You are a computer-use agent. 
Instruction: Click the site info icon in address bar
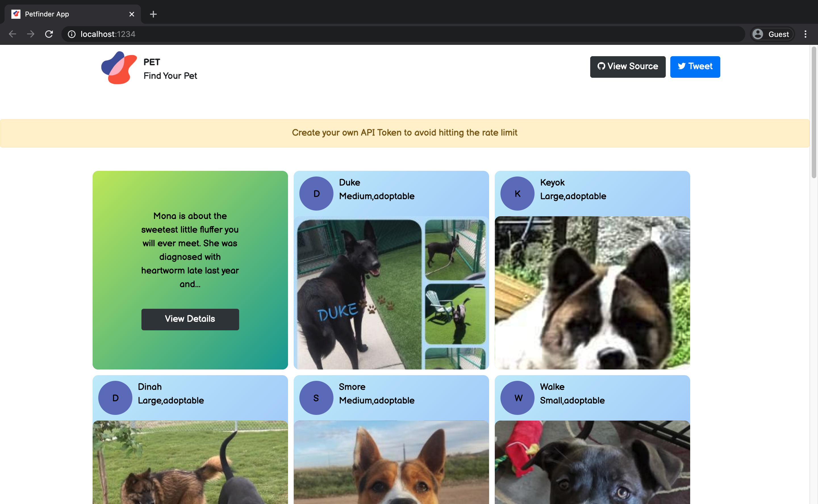pyautogui.click(x=72, y=34)
